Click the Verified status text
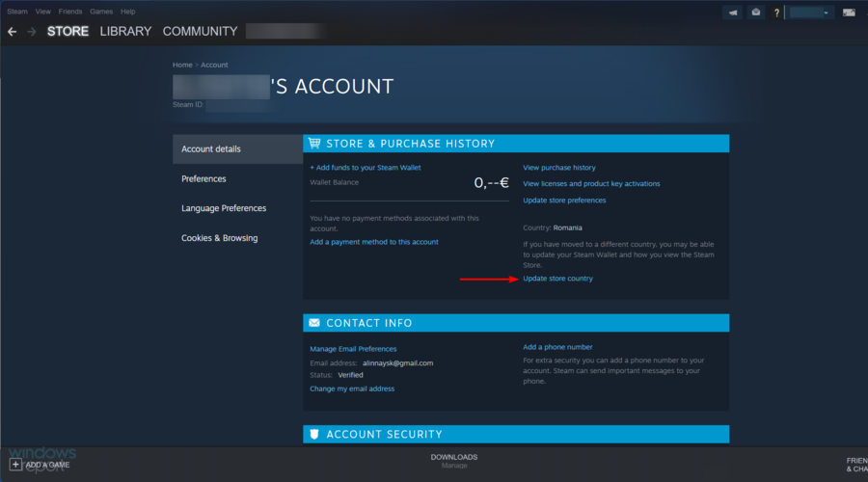 click(x=350, y=375)
